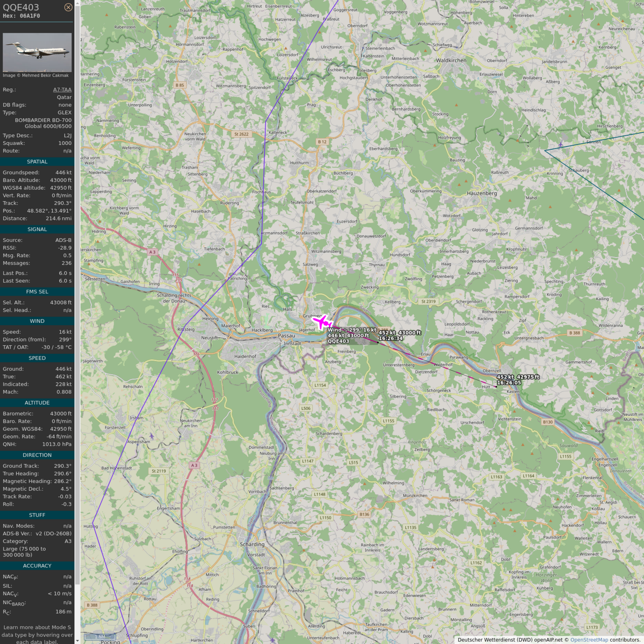Open the Bombardier aircraft photo thumbnail
The width and height of the screenshot is (644, 644).
click(x=37, y=52)
